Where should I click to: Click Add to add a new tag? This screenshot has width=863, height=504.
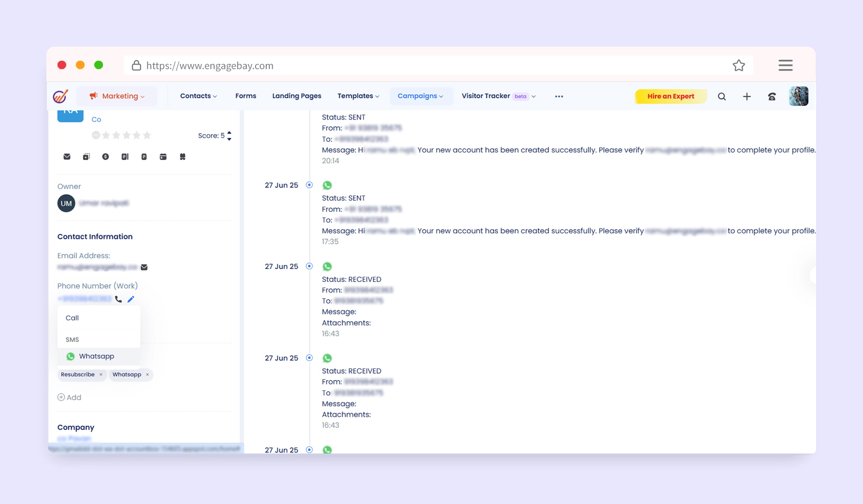[70, 397]
